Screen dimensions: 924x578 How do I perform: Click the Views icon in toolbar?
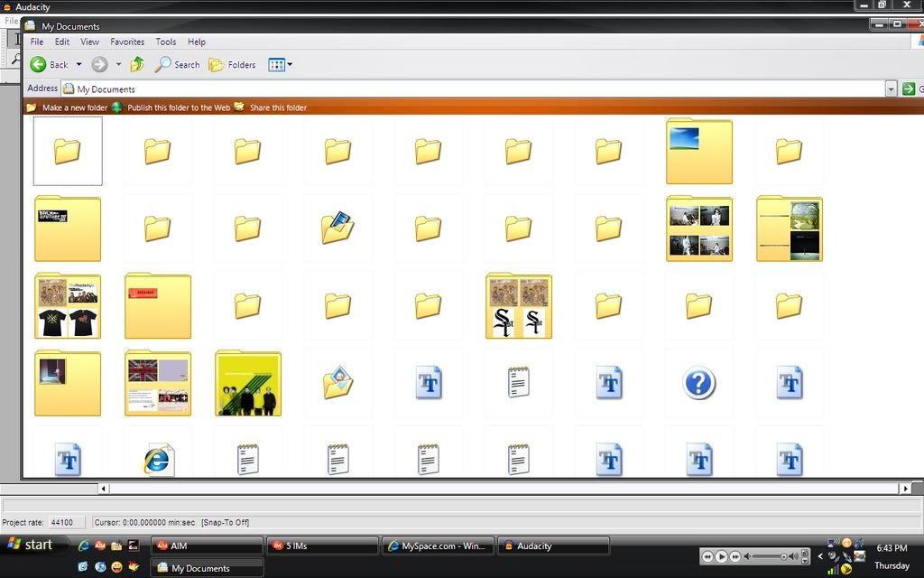(x=276, y=64)
